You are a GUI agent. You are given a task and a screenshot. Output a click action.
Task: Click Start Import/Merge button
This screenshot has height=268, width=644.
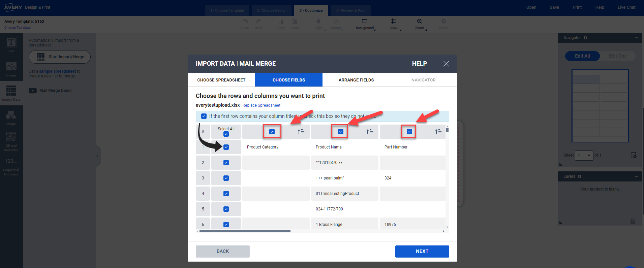(60, 57)
